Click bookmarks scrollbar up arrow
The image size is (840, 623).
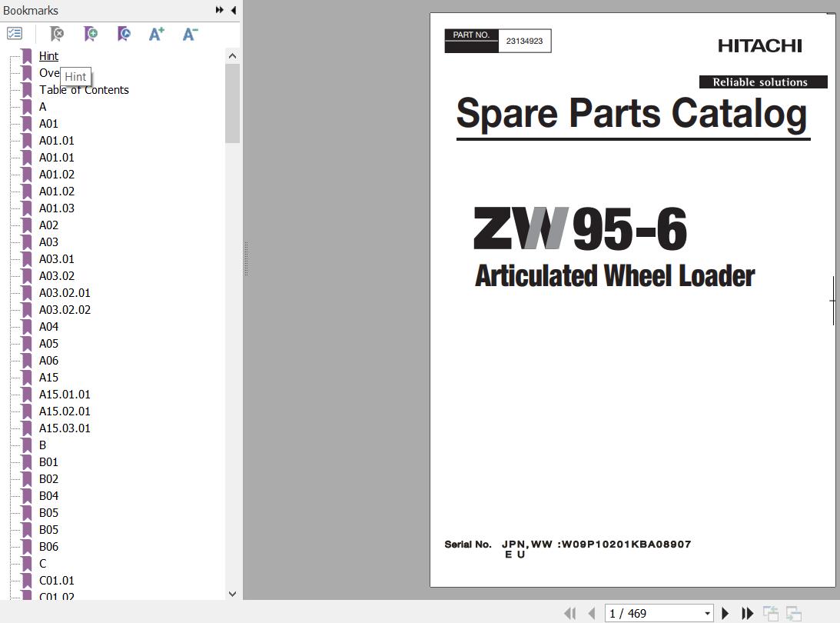tap(233, 55)
